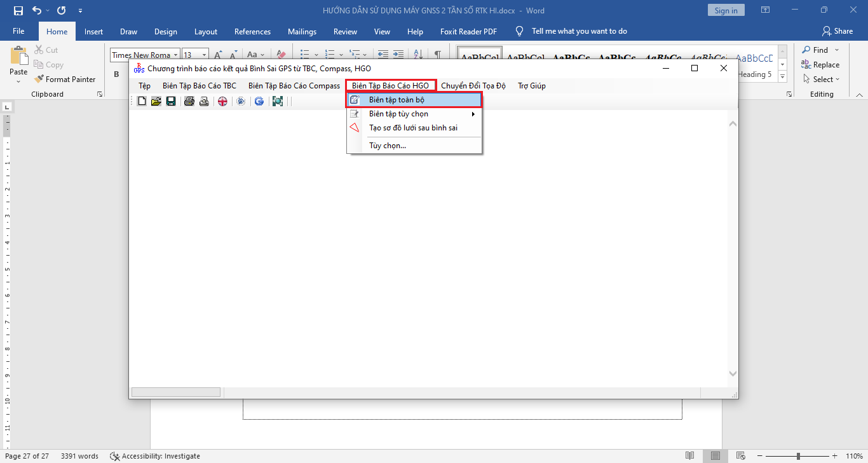Image resolution: width=868 pixels, height=463 pixels.
Task: Click the new file icon in GPS toolbar
Action: [x=142, y=101]
